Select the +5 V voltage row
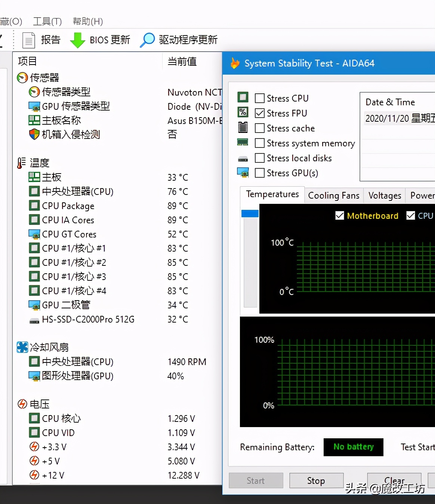This screenshot has height=504, width=435. (118, 461)
